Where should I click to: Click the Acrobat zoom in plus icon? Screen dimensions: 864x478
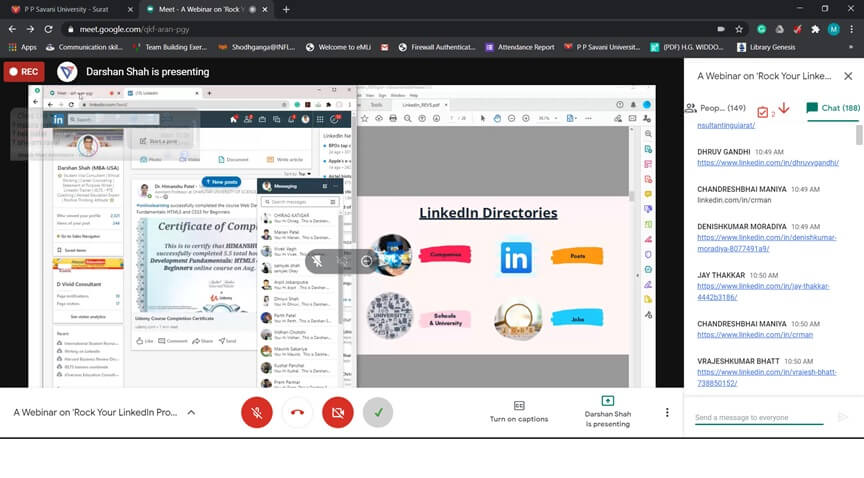pos(526,118)
